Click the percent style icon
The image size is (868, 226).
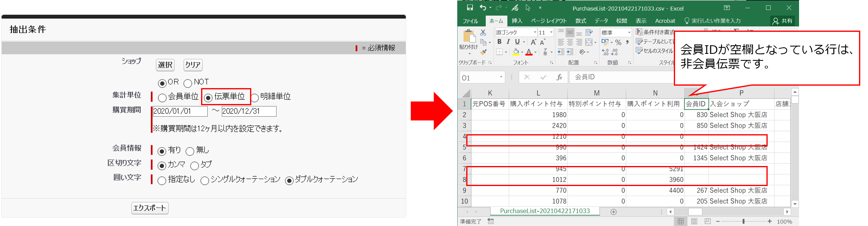618,42
